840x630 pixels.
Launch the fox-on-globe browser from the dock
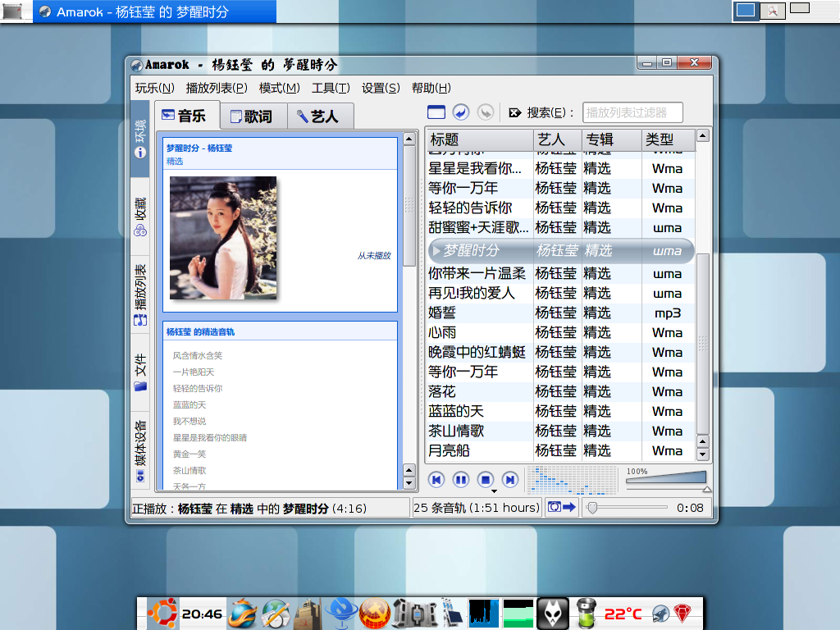[243, 614]
